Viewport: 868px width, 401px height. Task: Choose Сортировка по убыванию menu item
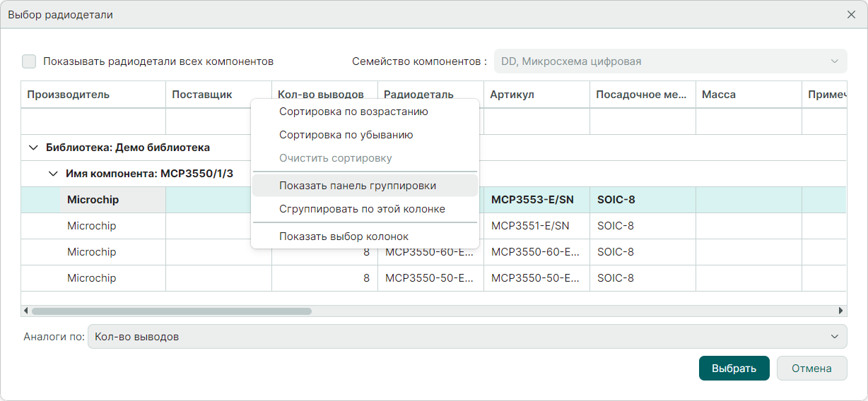coord(346,135)
